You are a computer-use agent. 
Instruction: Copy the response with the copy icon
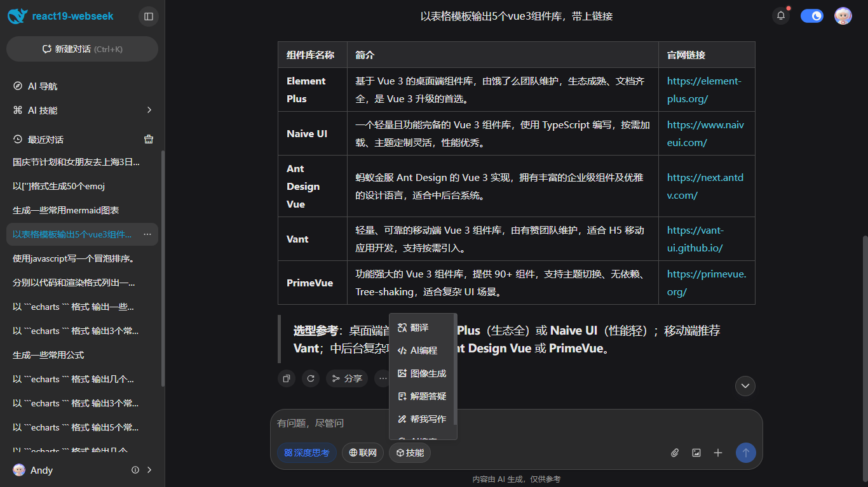[287, 378]
